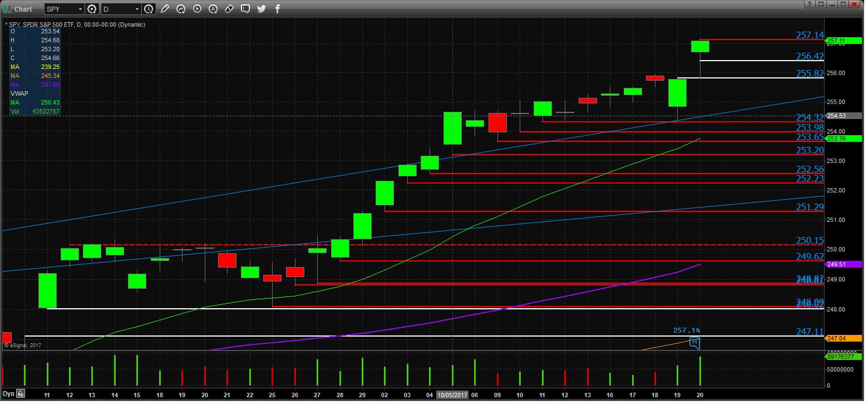This screenshot has height=405, width=868.
Task: Click the annotation note icon near 257.14
Action: coord(694,342)
